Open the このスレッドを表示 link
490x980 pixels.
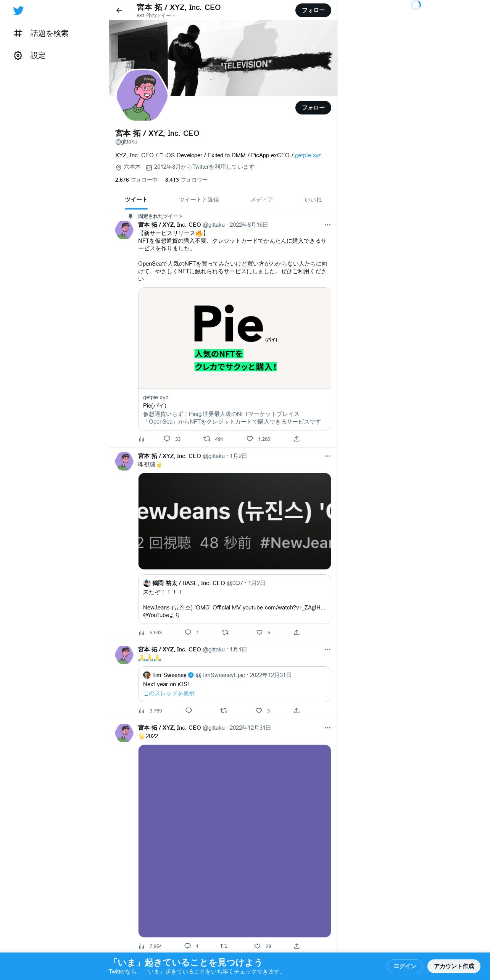click(169, 693)
